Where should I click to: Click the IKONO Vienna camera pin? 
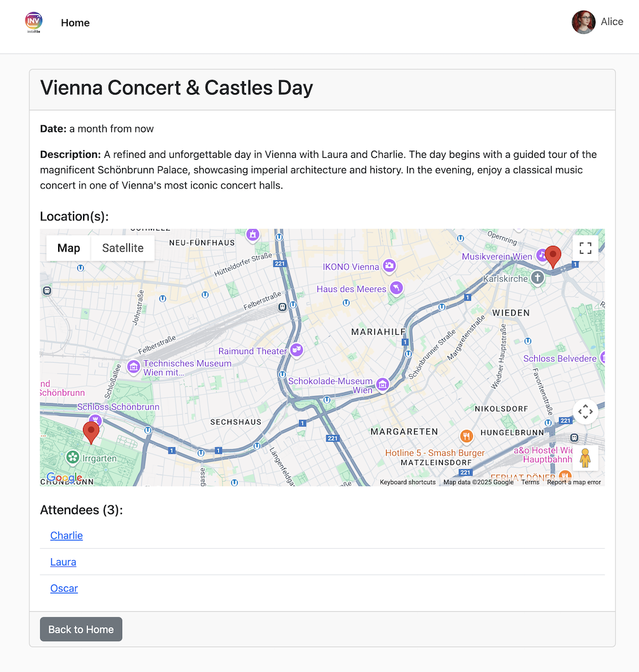(x=389, y=266)
